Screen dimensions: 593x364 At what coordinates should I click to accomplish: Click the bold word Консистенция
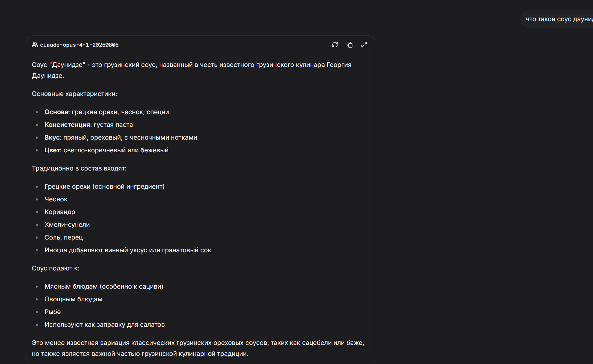[67, 125]
